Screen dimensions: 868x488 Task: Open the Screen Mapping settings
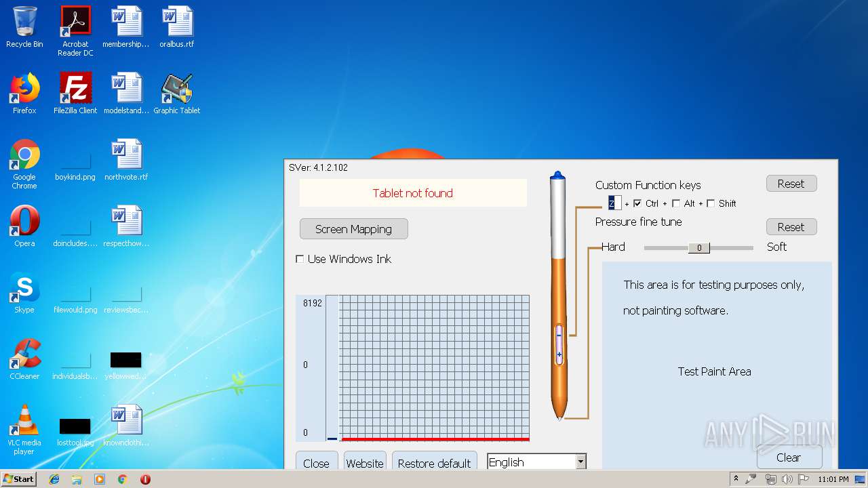(x=354, y=229)
